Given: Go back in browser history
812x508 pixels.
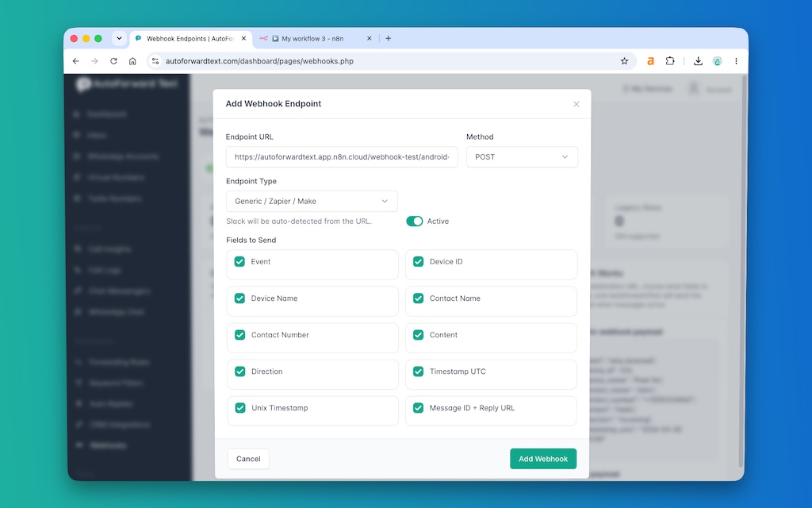Looking at the screenshot, I should (x=76, y=61).
